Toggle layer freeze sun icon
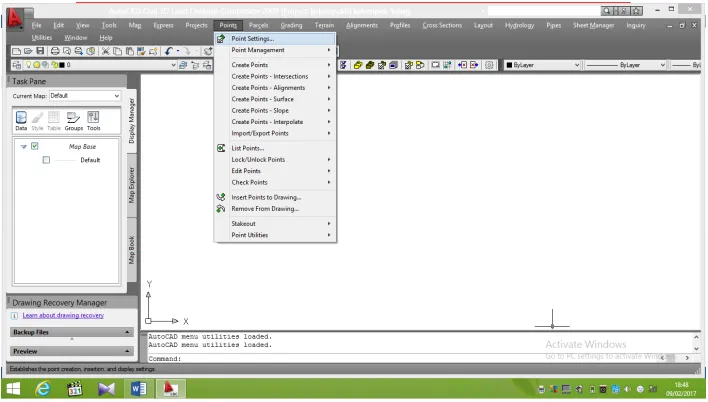The width and height of the screenshot is (708, 402). click(x=37, y=65)
